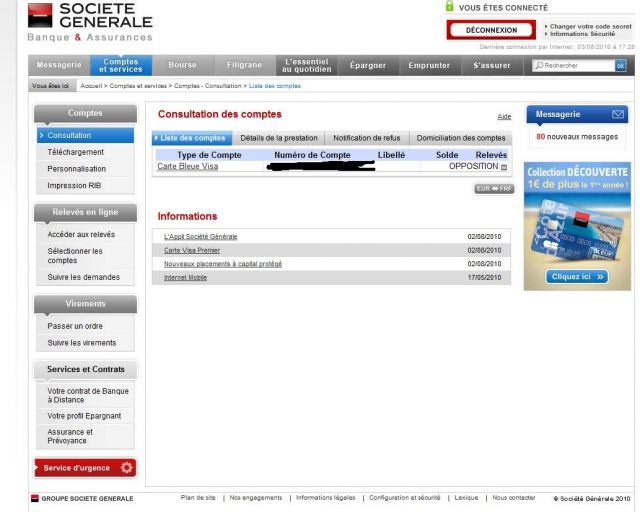Open the Emprunter menu

(429, 65)
